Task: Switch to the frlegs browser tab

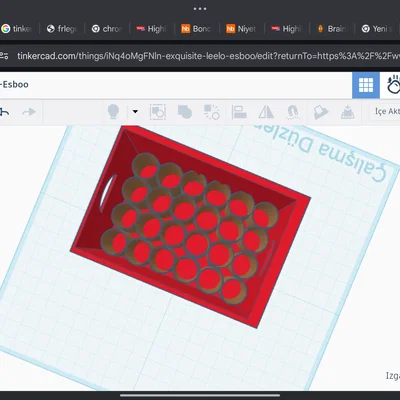Action: [x=62, y=29]
